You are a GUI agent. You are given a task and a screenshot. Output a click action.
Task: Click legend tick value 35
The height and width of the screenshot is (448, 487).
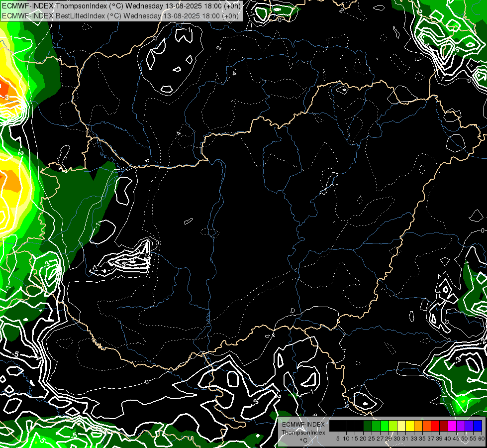tap(423, 439)
